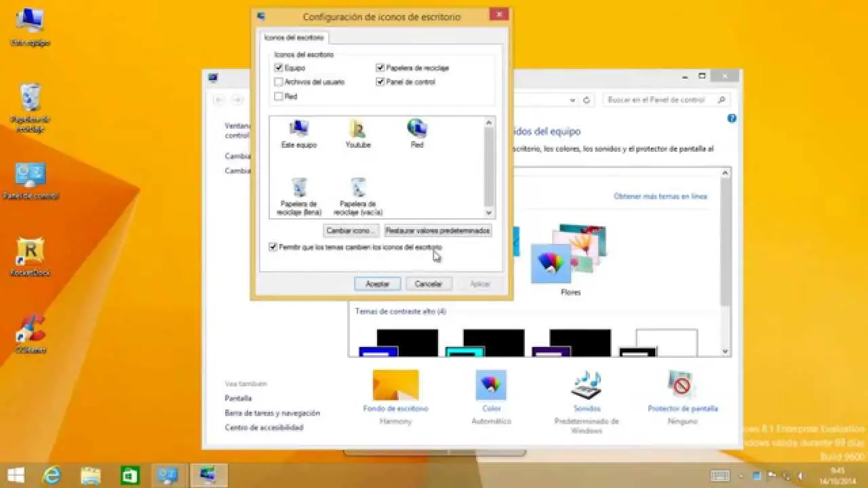
Task: Open address bar history dropdown arrow
Action: click(573, 100)
